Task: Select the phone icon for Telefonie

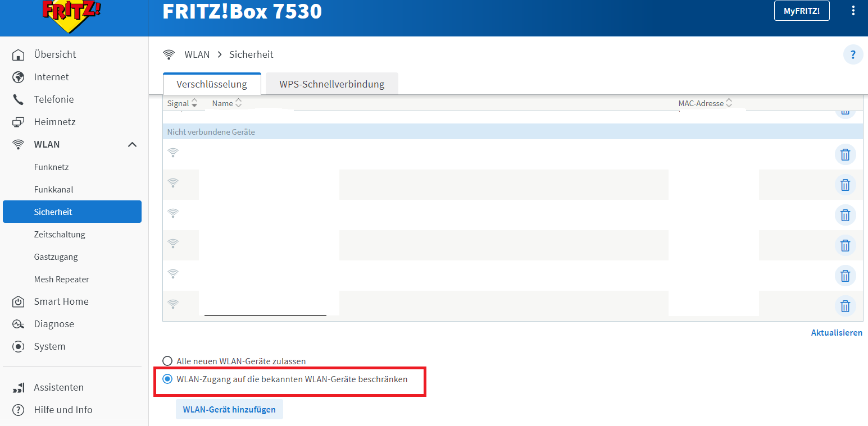Action: click(19, 99)
